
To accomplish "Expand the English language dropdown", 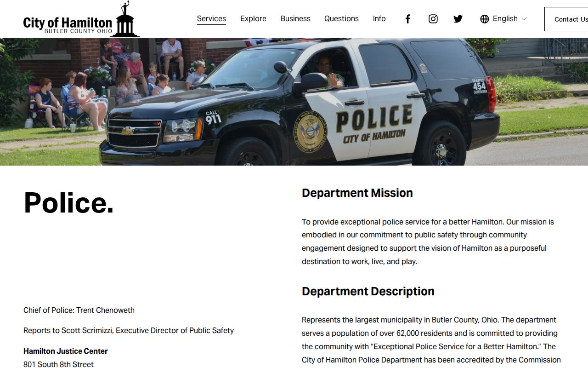I will [509, 19].
